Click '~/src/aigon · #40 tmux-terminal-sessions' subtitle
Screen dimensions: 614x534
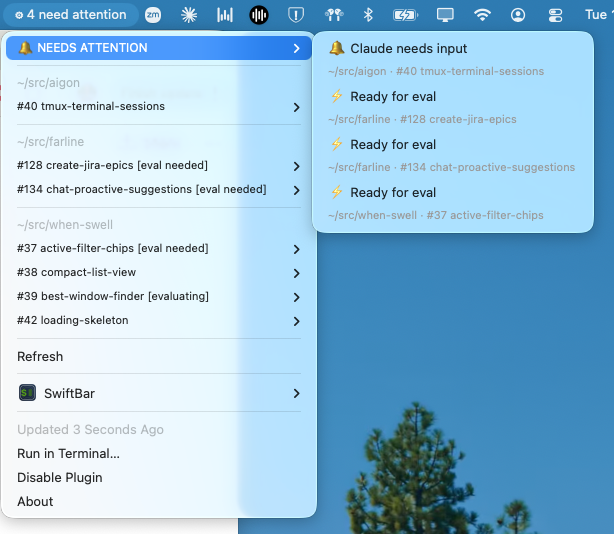click(436, 71)
